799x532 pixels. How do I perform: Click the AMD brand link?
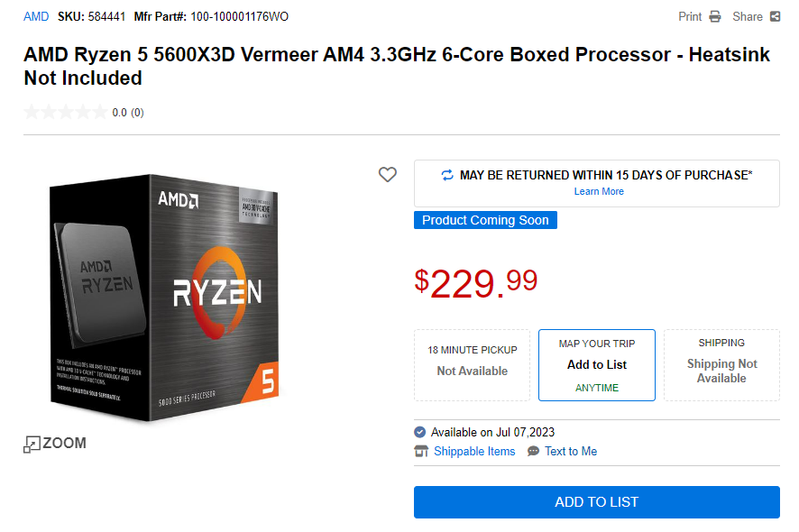tap(35, 15)
